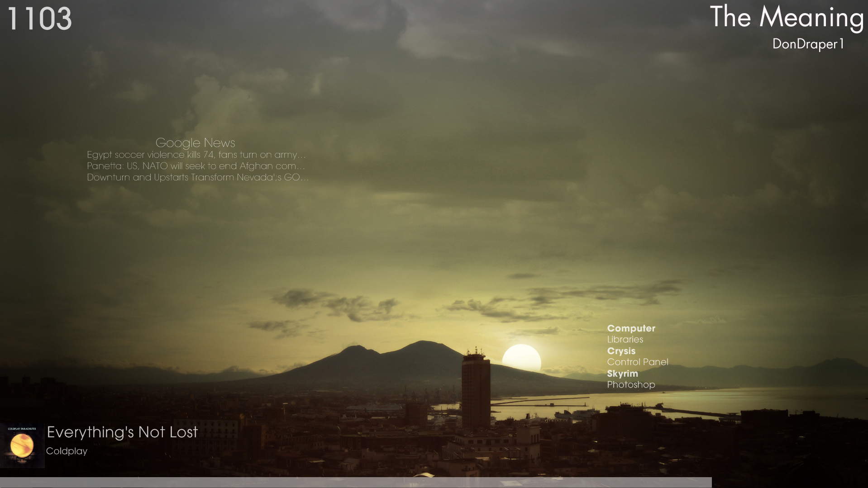Open Control Panel from the launcher
868x488 pixels.
coord(637,362)
